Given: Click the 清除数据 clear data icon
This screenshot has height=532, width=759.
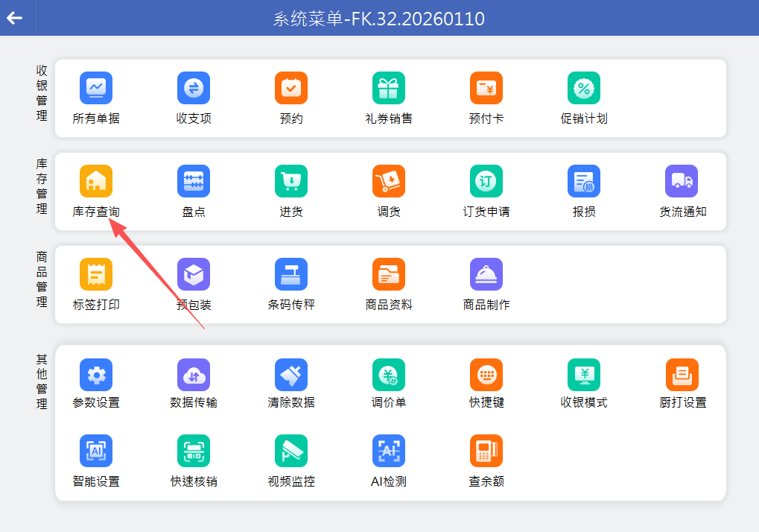Looking at the screenshot, I should pos(291,375).
